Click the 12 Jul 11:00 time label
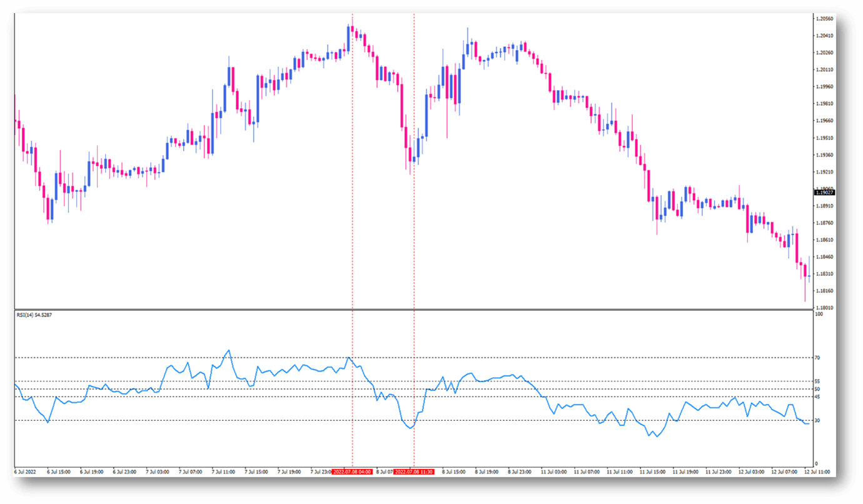 click(x=817, y=471)
